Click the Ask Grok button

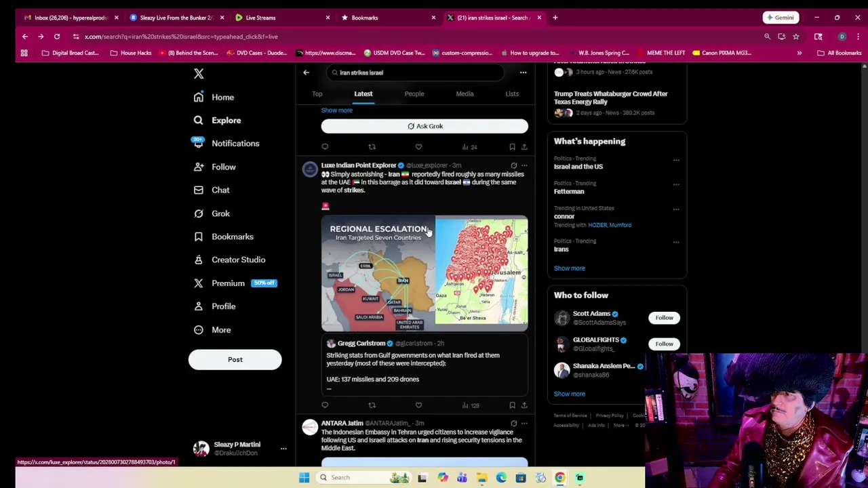tap(425, 126)
